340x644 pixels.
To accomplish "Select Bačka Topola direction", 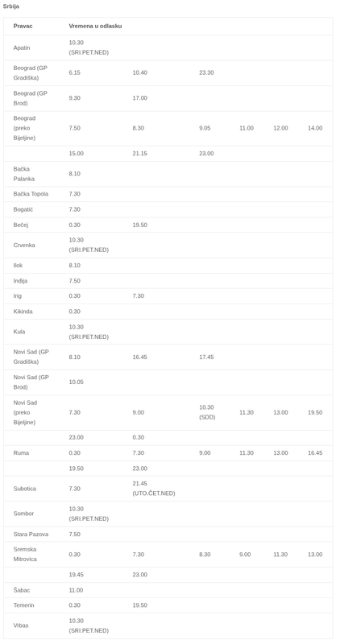I will point(31,194).
